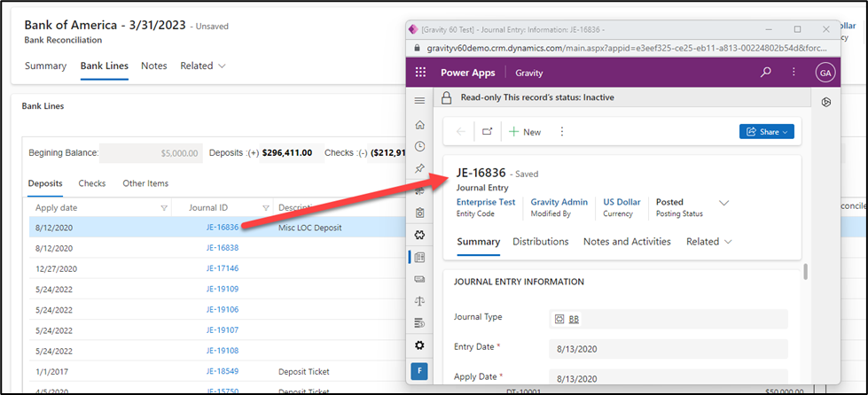Click the Beginning Balance $5,000.00 field
868x395 pixels.
[x=151, y=153]
